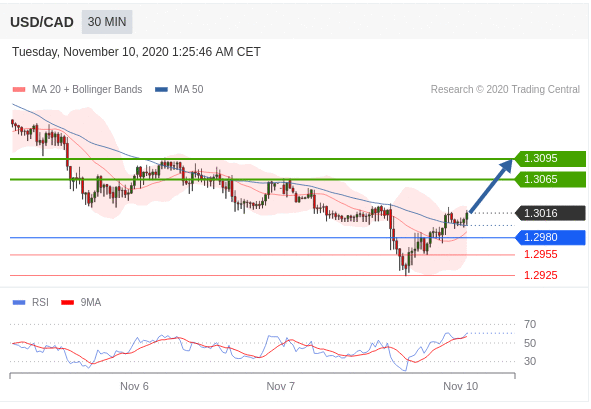Screen dimensions: 591x409
Task: Toggle the RSI legend label
Action: (x=40, y=302)
